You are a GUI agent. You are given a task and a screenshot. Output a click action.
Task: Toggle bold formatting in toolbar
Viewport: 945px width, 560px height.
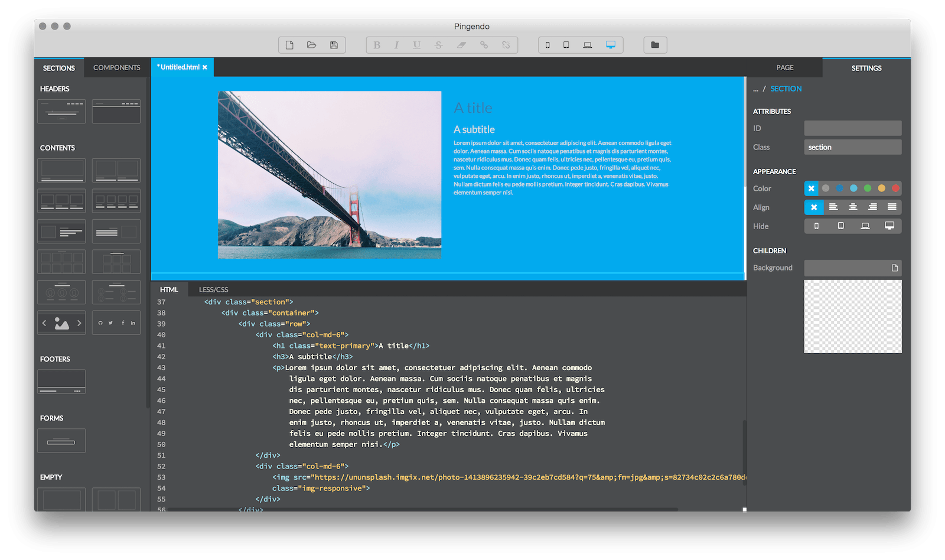[377, 45]
